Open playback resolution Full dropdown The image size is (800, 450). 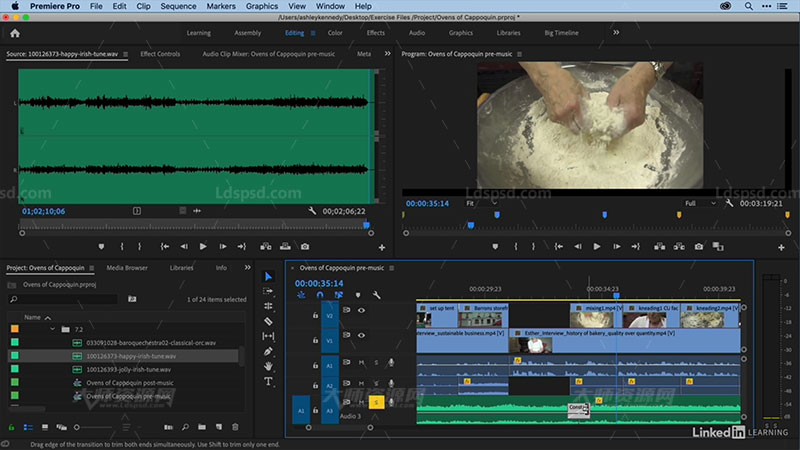[x=700, y=203]
